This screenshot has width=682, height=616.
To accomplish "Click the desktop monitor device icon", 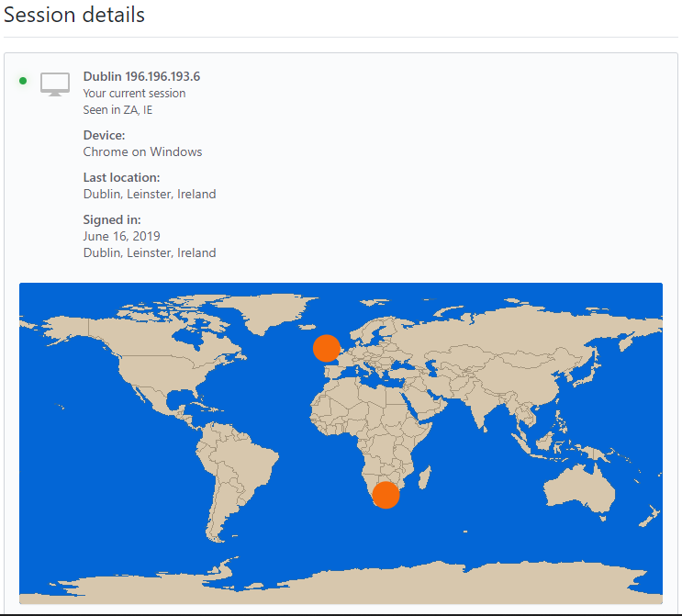I will click(55, 84).
